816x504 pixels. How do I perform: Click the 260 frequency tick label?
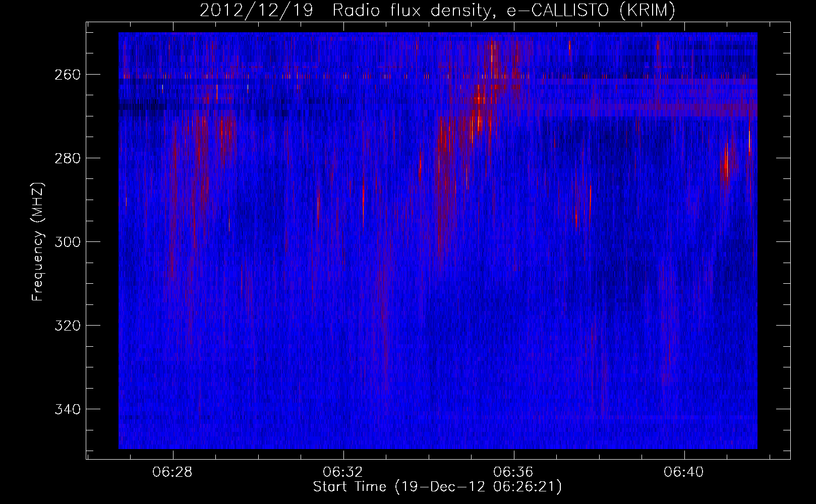click(x=67, y=75)
